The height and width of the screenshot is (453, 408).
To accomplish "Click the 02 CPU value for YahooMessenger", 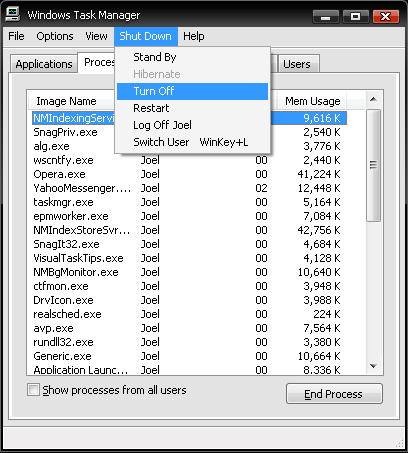I will pos(261,188).
